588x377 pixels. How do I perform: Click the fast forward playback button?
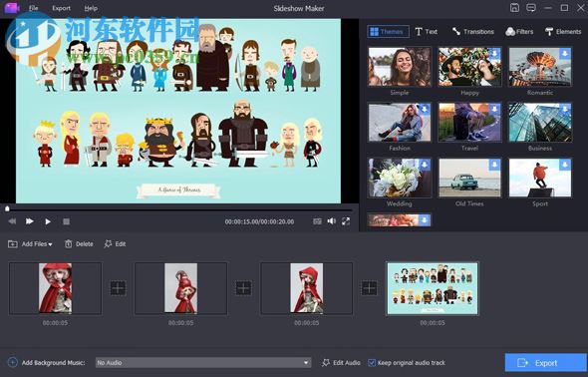tap(29, 221)
